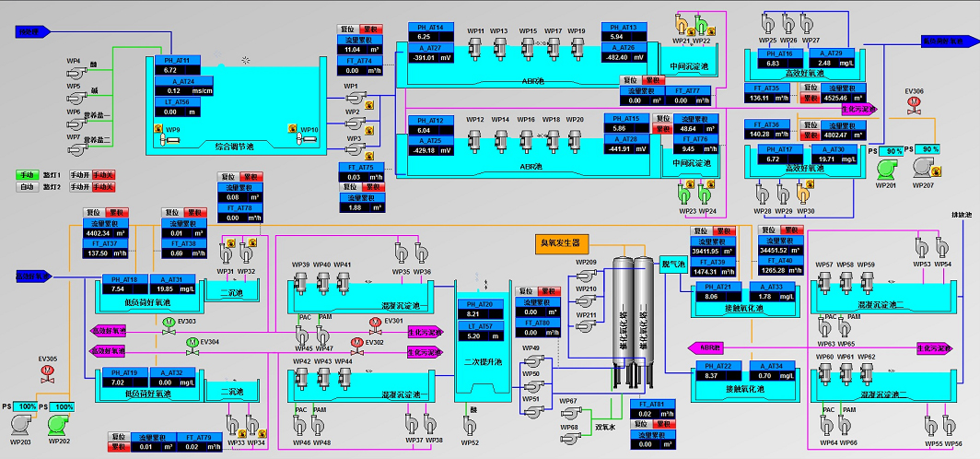980x459 pixels.
Task: Click the 脱气池 block
Action: pos(674,265)
